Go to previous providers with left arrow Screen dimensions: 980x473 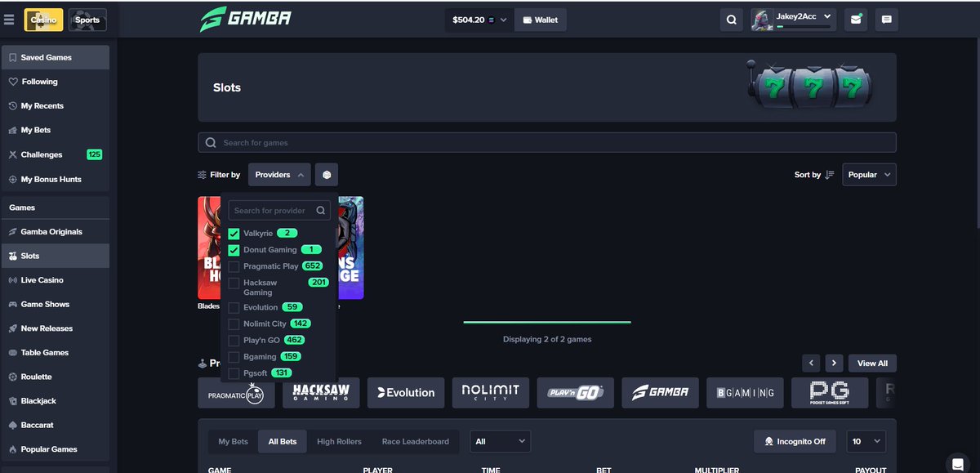[x=811, y=363]
